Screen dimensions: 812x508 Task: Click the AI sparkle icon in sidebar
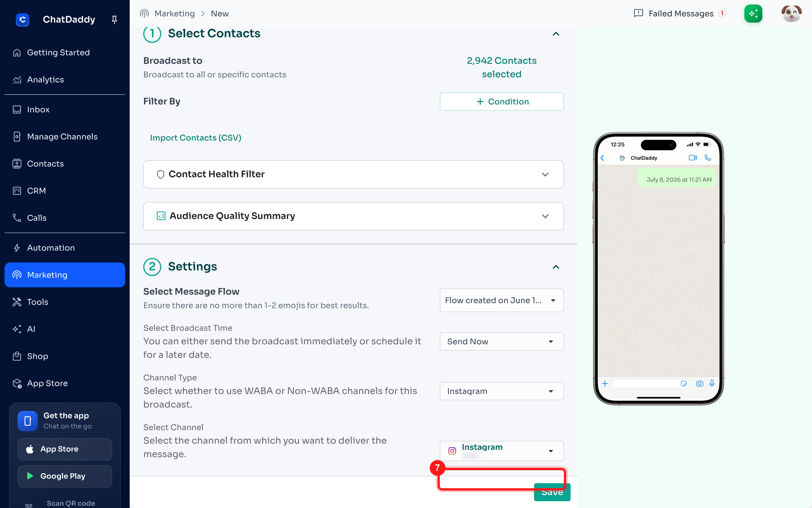pos(17,329)
